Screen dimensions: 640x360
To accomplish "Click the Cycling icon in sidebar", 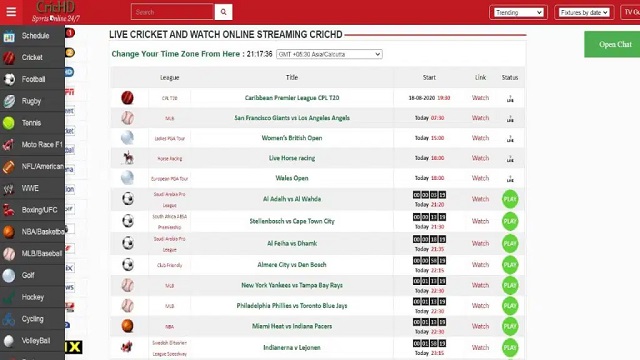I will coord(9,319).
